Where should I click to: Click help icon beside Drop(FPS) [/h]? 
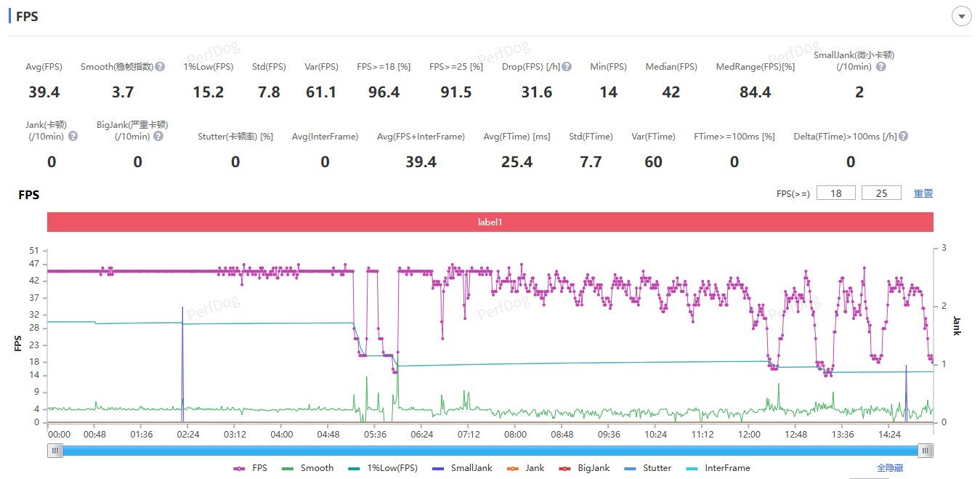pyautogui.click(x=567, y=67)
